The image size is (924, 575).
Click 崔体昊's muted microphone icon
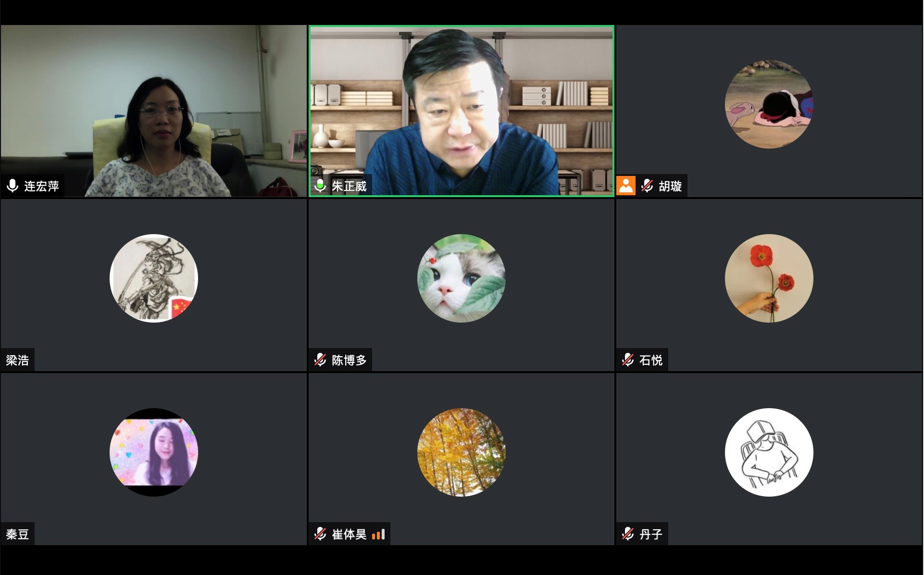pos(320,534)
